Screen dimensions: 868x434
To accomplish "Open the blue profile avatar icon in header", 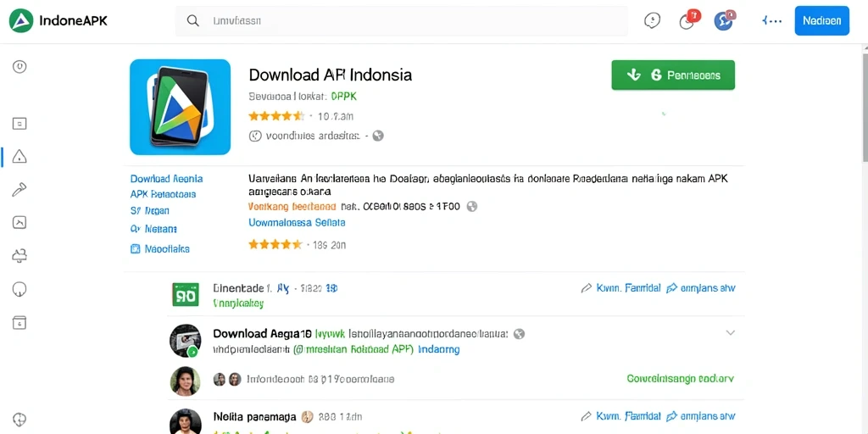I will point(725,20).
